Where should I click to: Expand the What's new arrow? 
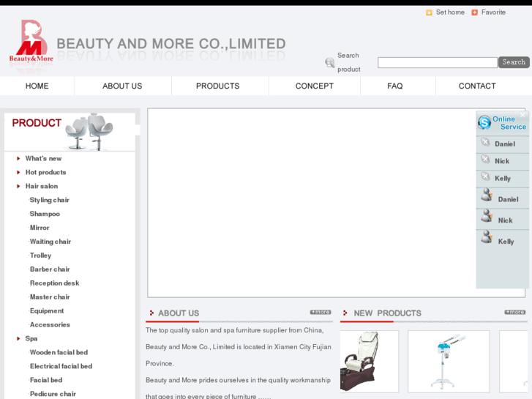[18, 159]
